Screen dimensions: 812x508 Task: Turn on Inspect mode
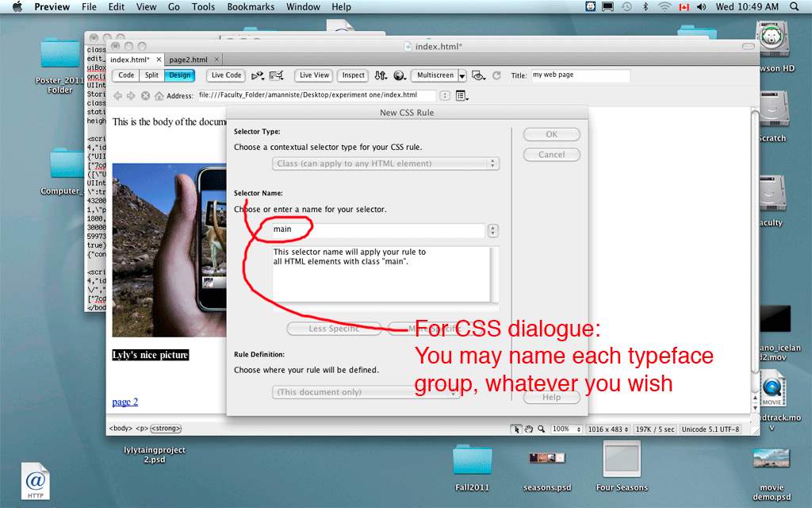pyautogui.click(x=353, y=75)
